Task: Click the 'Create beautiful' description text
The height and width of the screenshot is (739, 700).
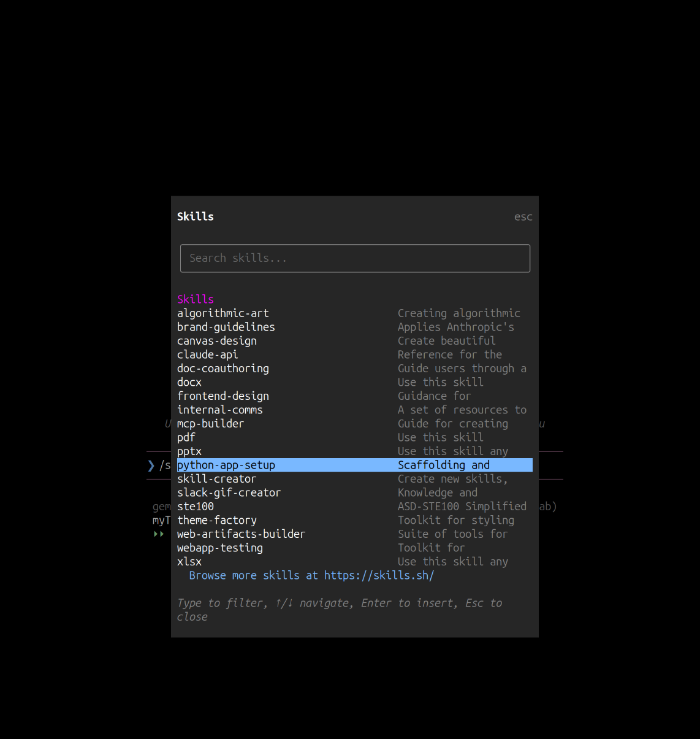Action: coord(447,341)
